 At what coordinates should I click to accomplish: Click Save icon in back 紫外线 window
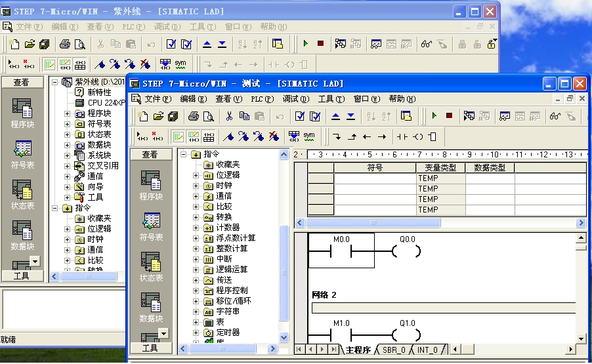pyautogui.click(x=45, y=44)
